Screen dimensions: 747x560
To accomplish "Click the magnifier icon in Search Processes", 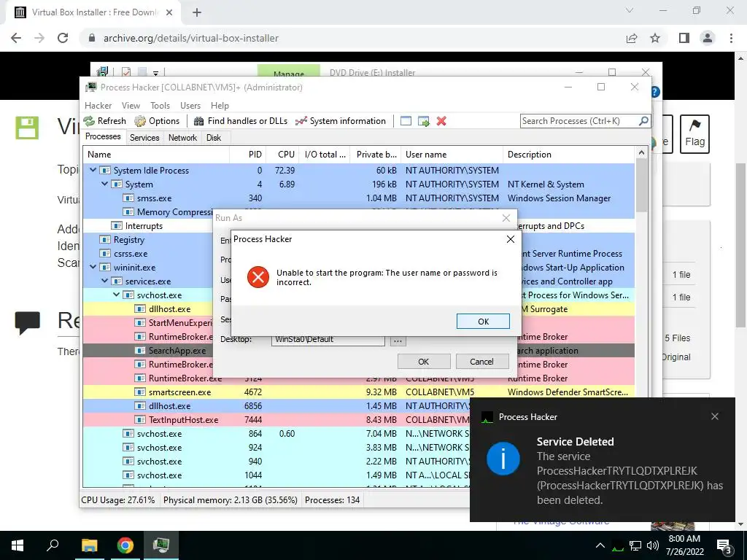I will [x=643, y=121].
